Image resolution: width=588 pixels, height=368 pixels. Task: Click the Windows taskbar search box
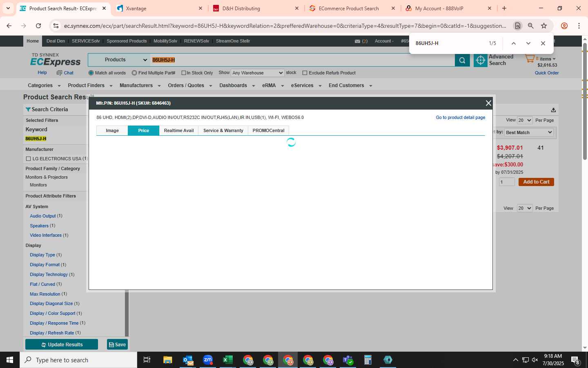coord(78,360)
